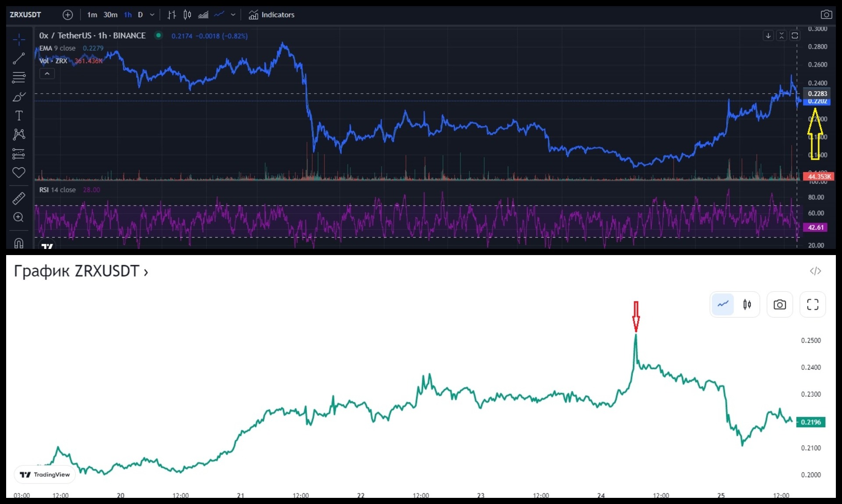
Task: Switch to line chart style in top toolbar
Action: click(x=219, y=14)
